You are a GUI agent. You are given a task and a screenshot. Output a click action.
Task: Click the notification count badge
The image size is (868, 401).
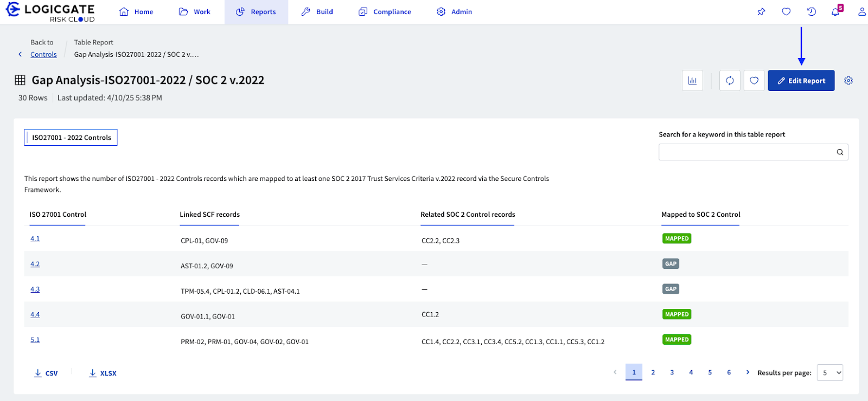840,8
